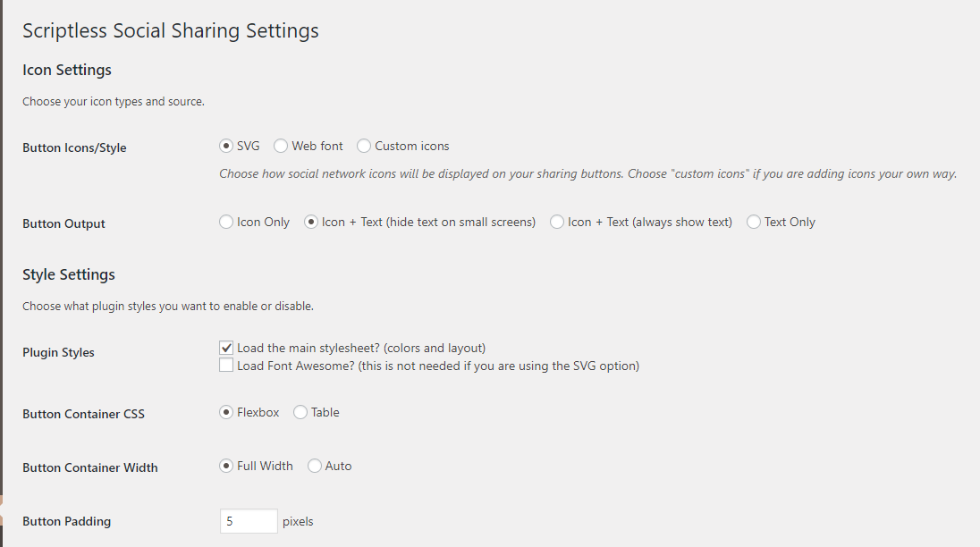Switch Button Container CSS to Table
The image size is (980, 547).
300,413
